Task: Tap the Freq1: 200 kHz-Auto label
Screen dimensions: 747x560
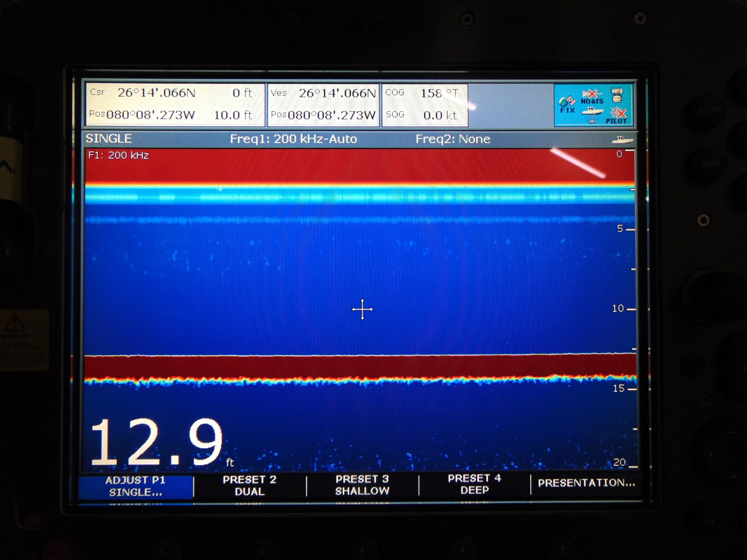Action: [294, 139]
